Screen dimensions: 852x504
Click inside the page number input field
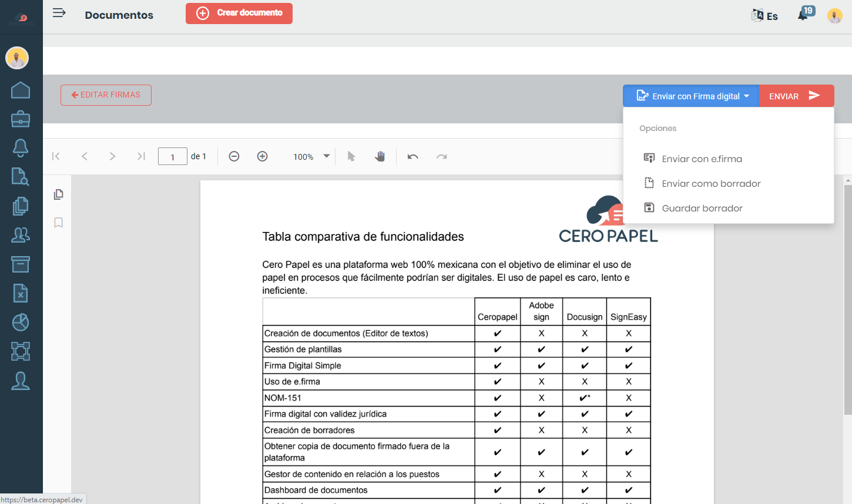point(172,156)
